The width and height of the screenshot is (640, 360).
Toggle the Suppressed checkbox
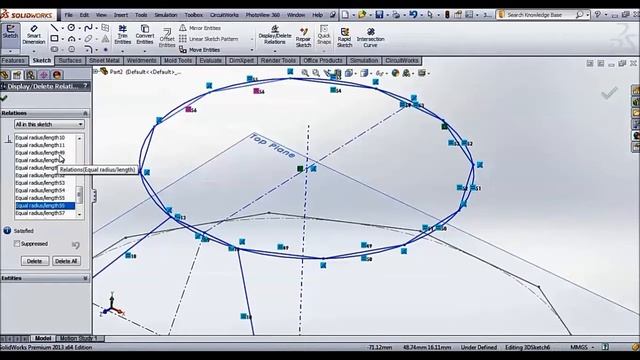(17, 244)
